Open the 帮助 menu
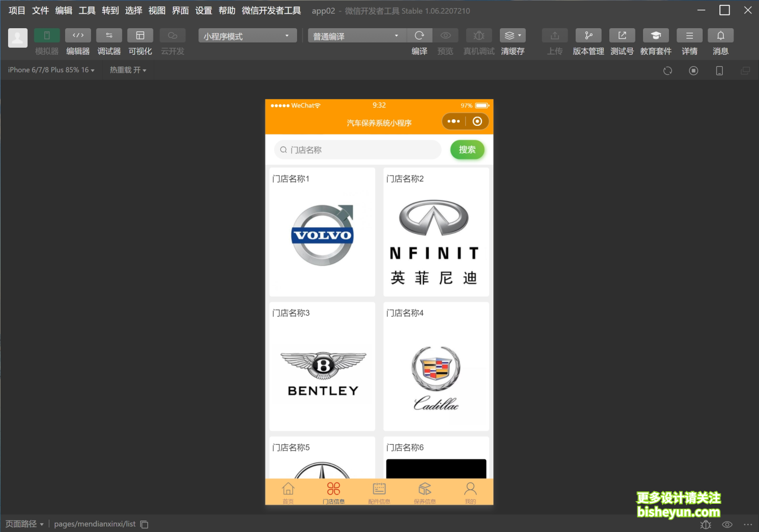This screenshot has height=532, width=759. tap(227, 10)
